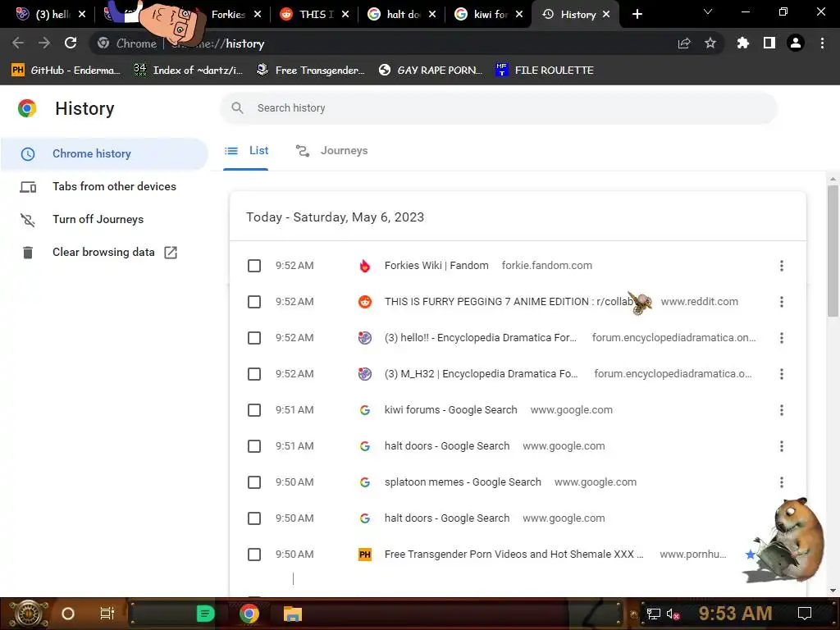Click the PH favicon in the history list
This screenshot has height=630, width=840.
tap(365, 555)
